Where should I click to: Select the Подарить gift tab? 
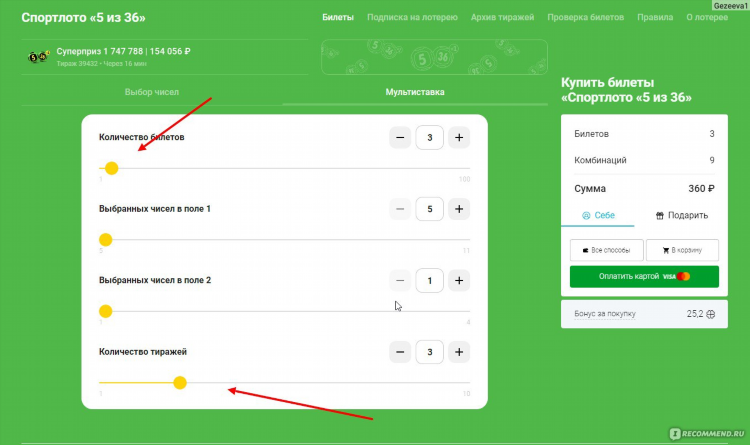coord(682,215)
